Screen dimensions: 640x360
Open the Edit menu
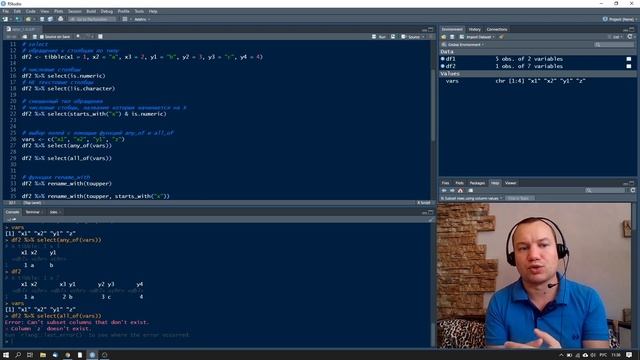[x=18, y=11]
